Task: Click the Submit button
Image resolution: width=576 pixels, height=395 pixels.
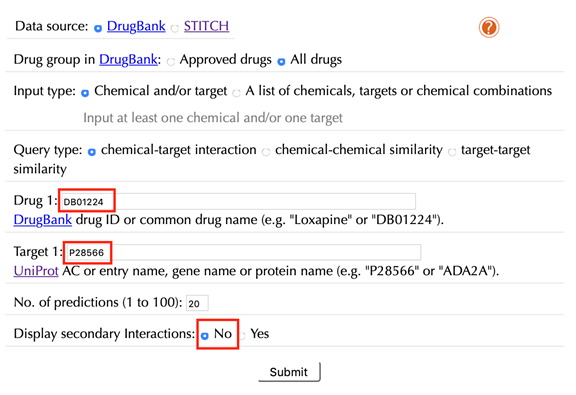Action: (289, 372)
